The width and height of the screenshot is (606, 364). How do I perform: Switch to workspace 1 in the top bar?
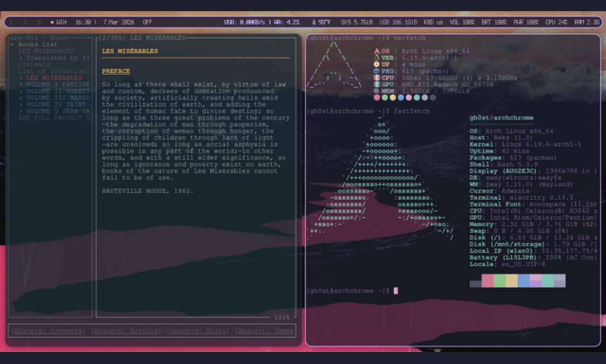click(x=11, y=22)
